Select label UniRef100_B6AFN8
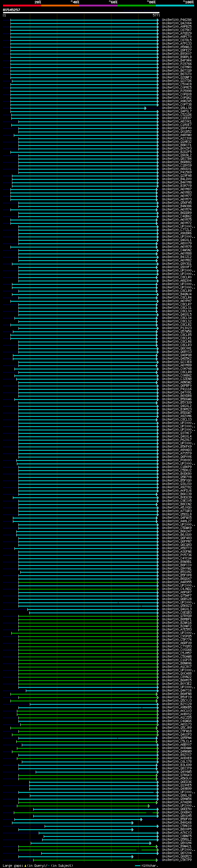The height and width of the screenshot is (868, 197). (x=177, y=694)
